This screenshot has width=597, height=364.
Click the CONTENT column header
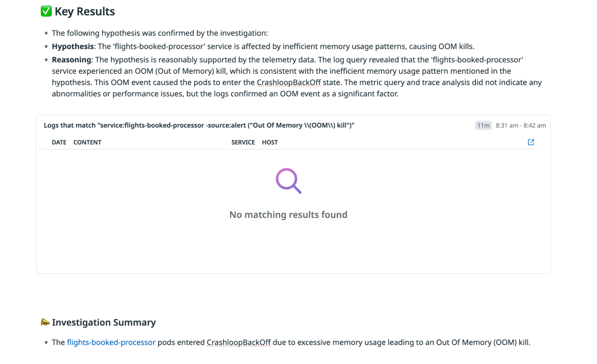87,142
